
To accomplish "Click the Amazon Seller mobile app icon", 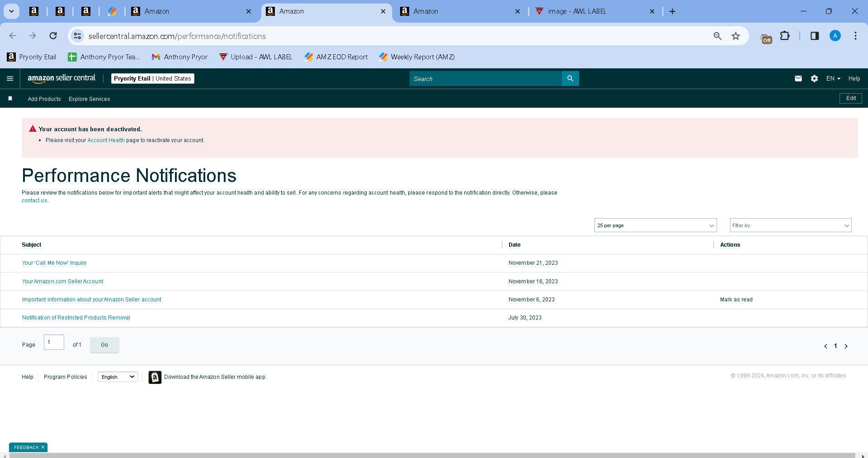I will click(155, 377).
